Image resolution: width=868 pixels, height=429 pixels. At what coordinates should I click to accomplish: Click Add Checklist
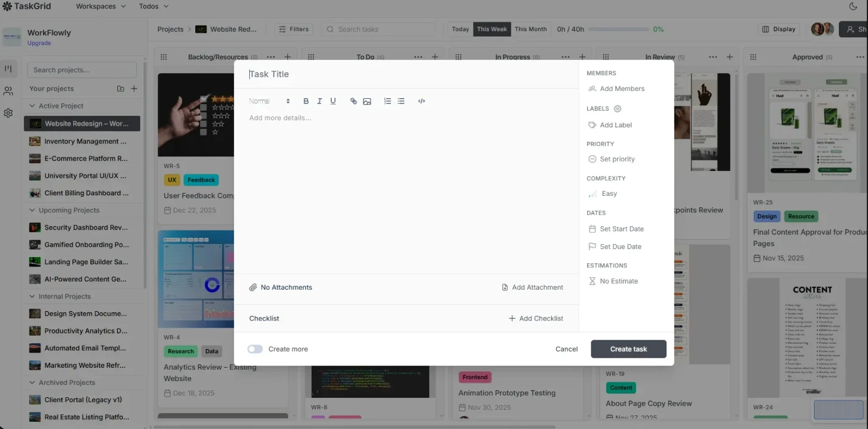pos(536,318)
